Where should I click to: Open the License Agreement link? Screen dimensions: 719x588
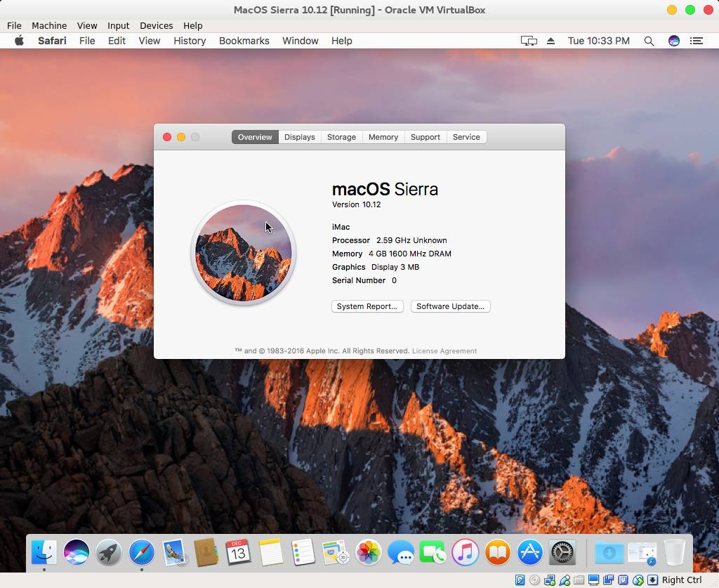point(444,351)
